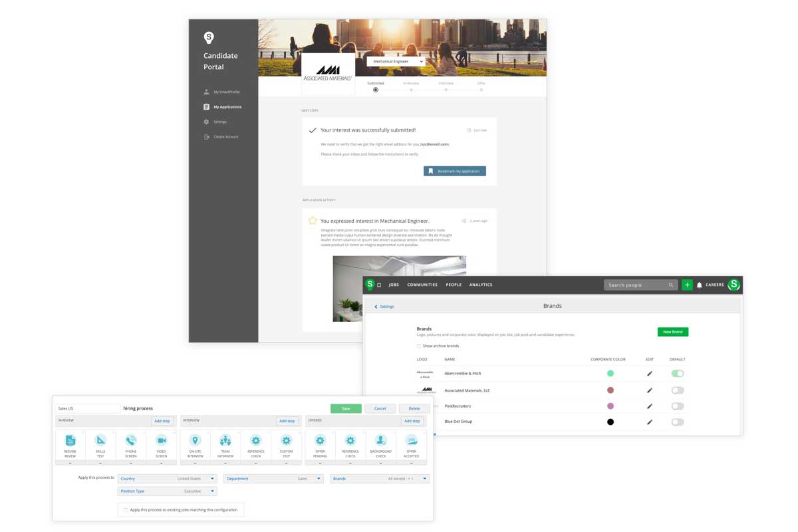The height and width of the screenshot is (532, 798).
Task: Open the Department dropdown
Action: click(273, 479)
